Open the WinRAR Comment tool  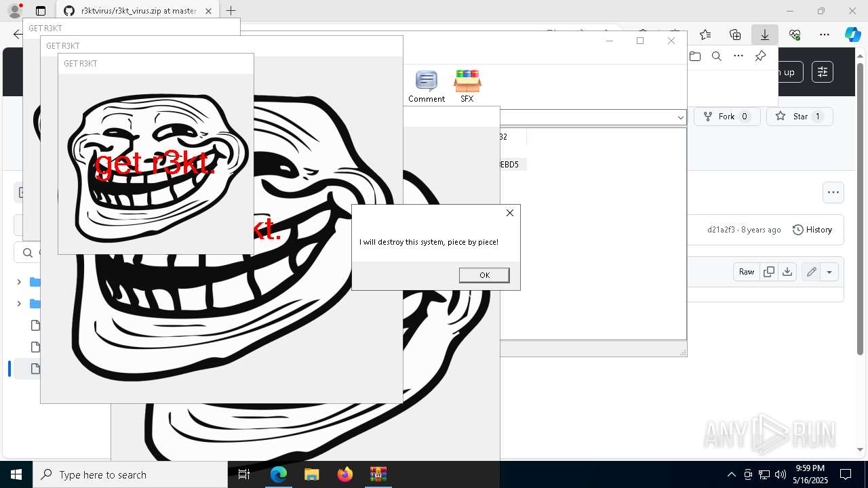pos(427,86)
